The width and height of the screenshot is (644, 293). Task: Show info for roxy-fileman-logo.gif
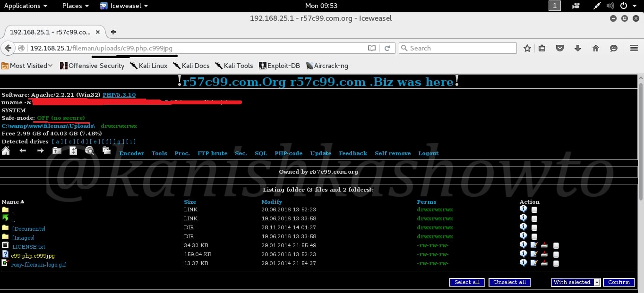(523, 262)
